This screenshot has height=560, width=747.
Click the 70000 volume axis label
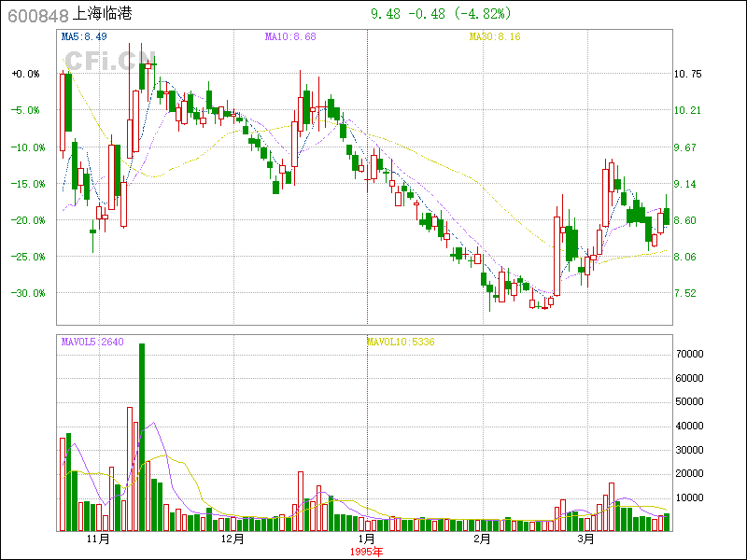(x=688, y=355)
